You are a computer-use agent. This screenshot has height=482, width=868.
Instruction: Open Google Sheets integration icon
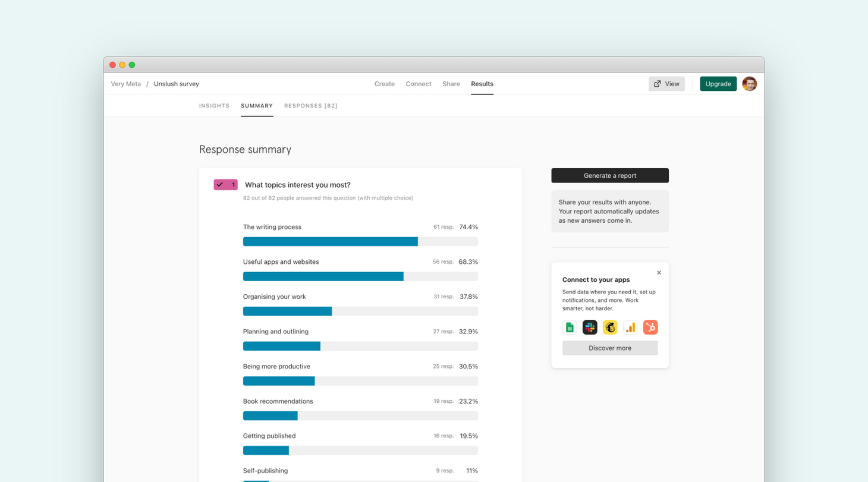pos(570,327)
